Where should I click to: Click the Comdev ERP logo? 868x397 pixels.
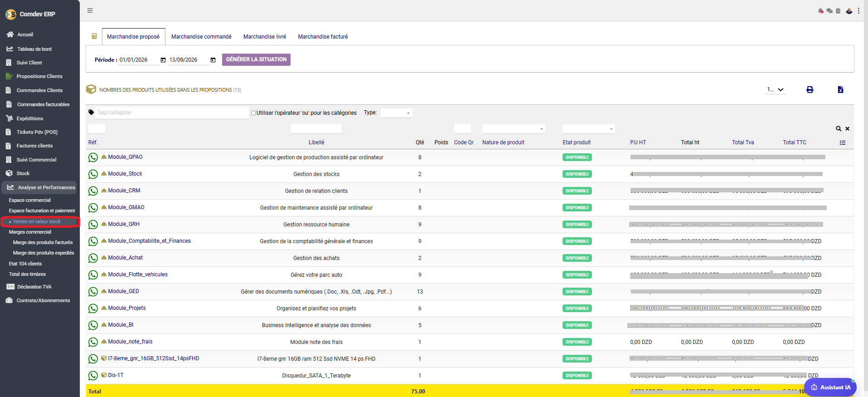pos(11,15)
